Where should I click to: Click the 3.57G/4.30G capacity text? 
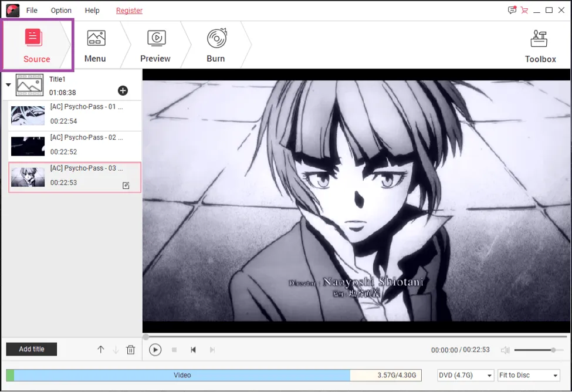click(x=397, y=375)
